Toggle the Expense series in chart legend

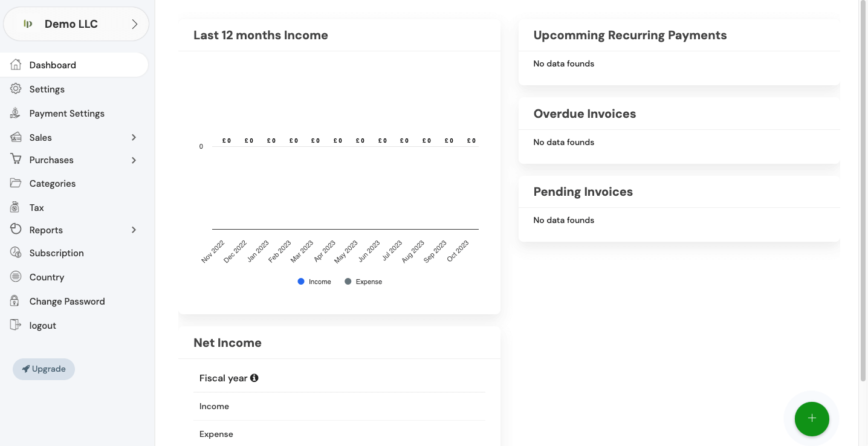pos(363,282)
